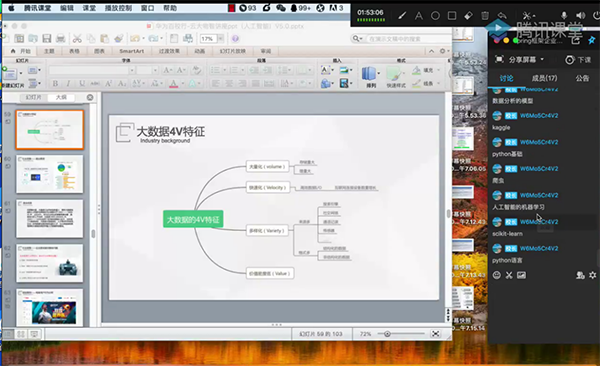
Task: Pick the eraser annotation tool
Action: (x=468, y=16)
